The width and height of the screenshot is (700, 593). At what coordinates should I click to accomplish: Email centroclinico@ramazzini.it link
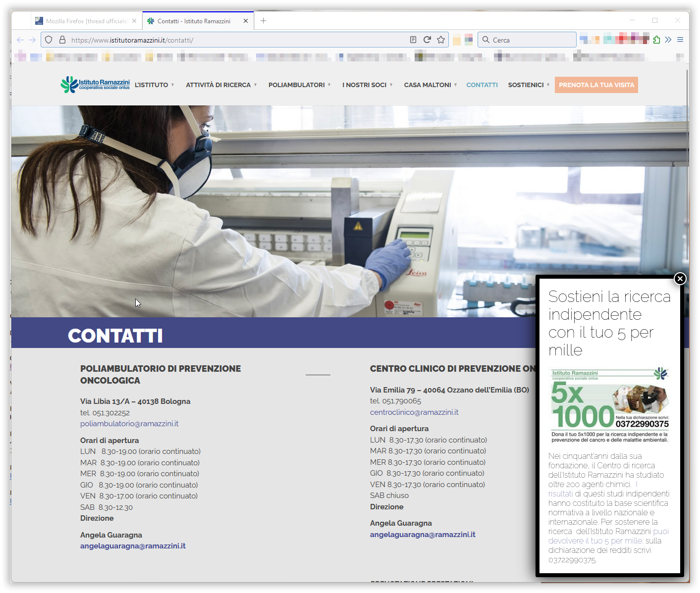(414, 412)
